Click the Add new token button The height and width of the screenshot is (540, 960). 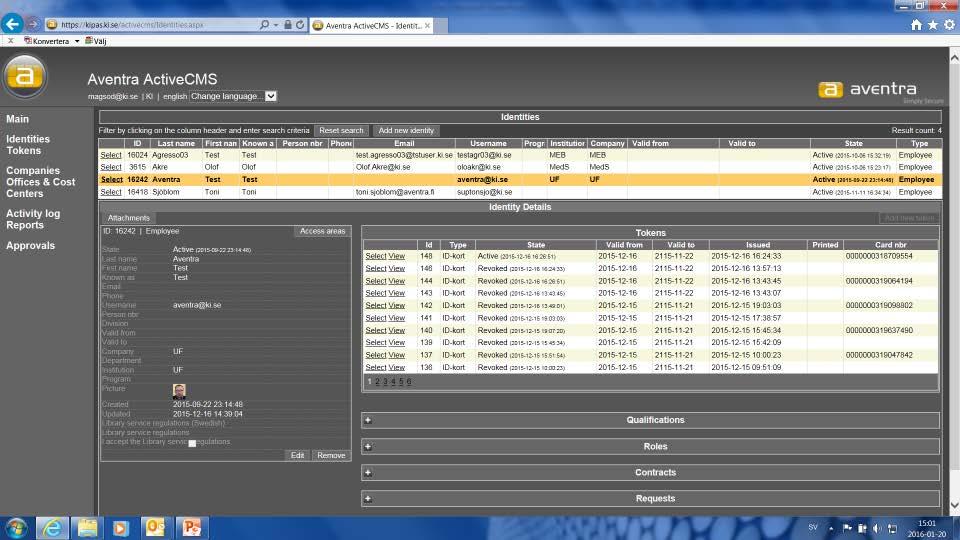pos(909,218)
